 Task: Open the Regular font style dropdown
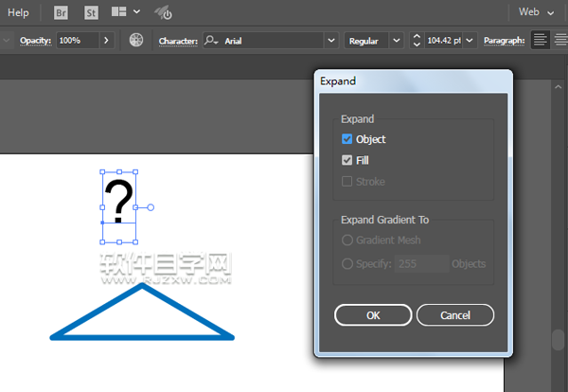(395, 41)
